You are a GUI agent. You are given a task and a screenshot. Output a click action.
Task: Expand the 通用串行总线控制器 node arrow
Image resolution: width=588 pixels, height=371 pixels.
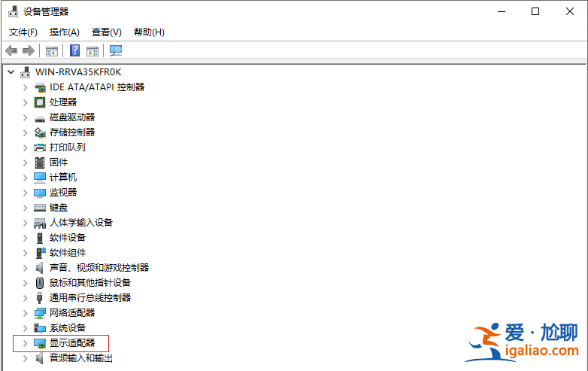click(25, 298)
